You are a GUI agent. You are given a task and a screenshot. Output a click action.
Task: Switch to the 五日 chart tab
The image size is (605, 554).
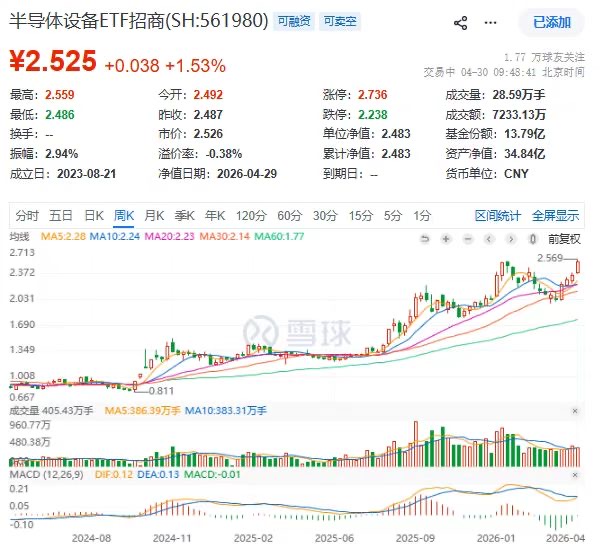[61, 216]
